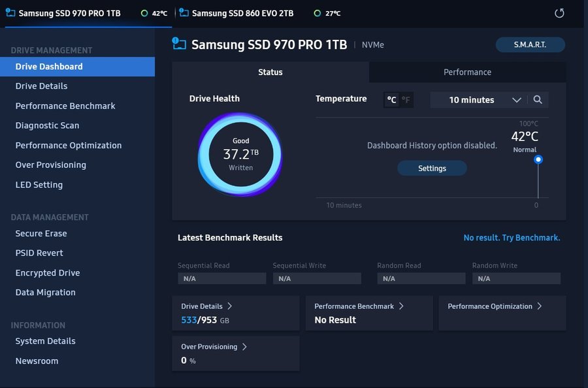588x388 pixels.
Task: Click the Drive Health circular gauge
Action: coord(240,155)
